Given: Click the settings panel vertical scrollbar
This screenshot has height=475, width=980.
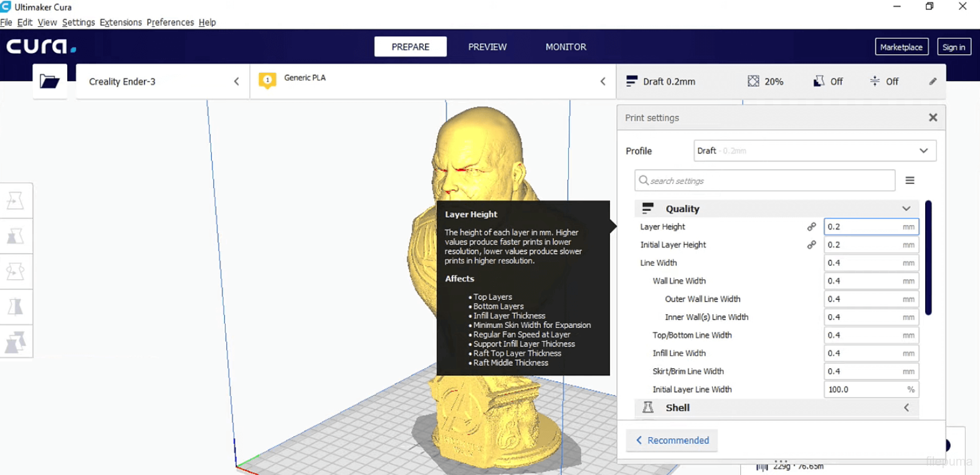Looking at the screenshot, I should click(x=928, y=257).
